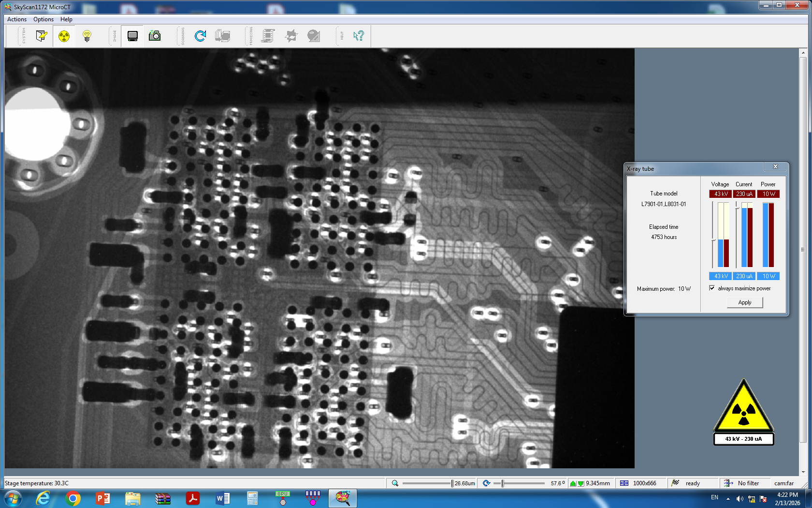Open the Actions menu
Image resolution: width=812 pixels, height=508 pixels.
point(17,19)
